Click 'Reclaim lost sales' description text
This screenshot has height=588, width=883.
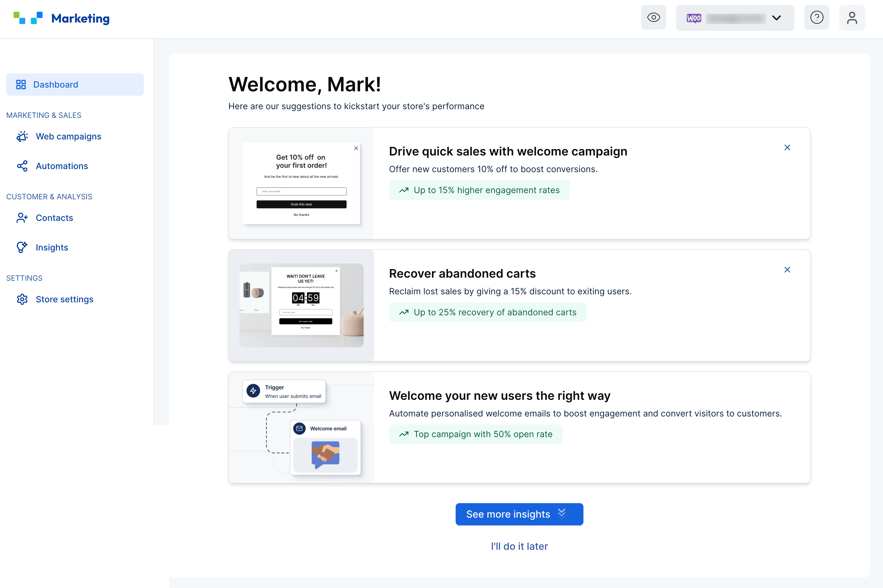click(510, 291)
